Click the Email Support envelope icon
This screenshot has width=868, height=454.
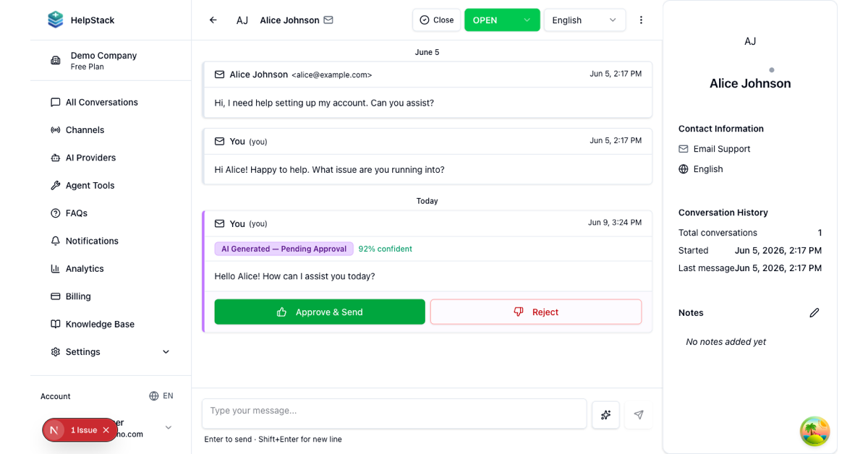(684, 149)
